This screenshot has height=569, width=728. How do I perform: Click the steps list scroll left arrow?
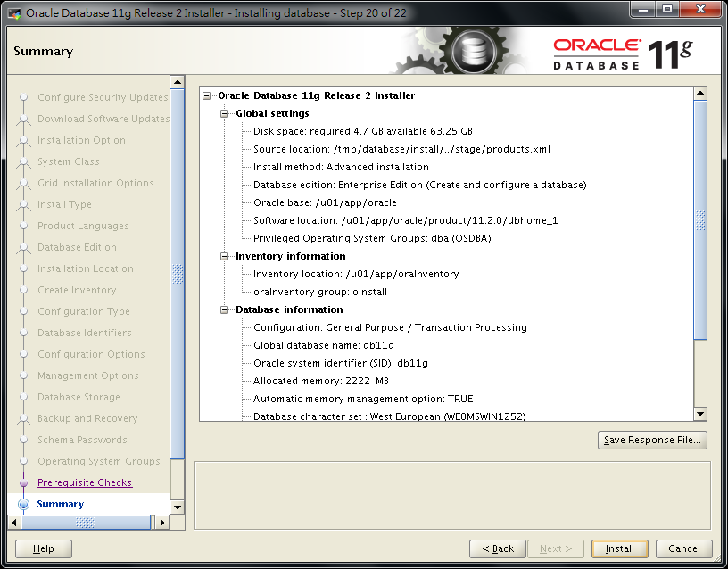tap(14, 523)
